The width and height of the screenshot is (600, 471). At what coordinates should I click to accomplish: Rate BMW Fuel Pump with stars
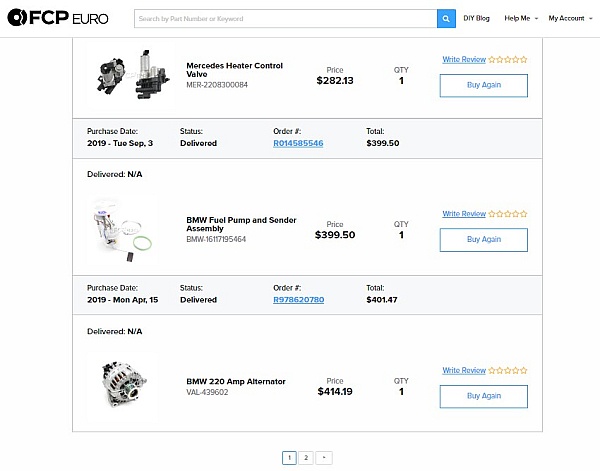click(508, 213)
